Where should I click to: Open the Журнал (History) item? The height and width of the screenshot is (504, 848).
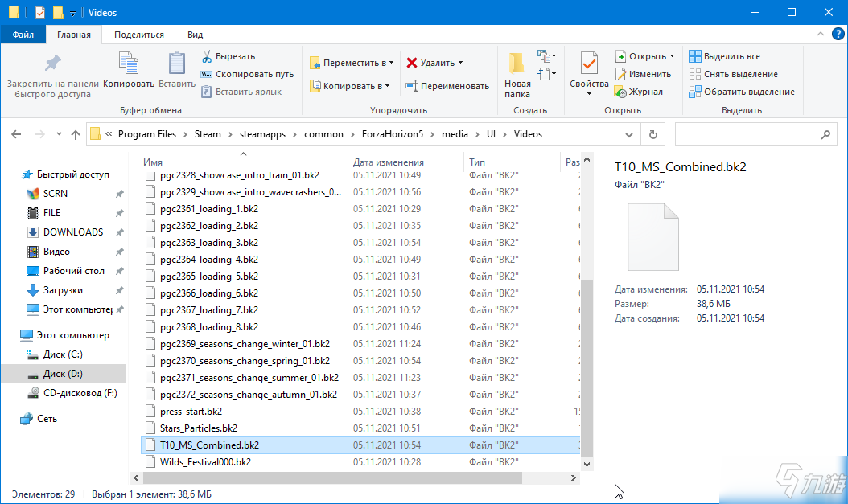(x=639, y=92)
